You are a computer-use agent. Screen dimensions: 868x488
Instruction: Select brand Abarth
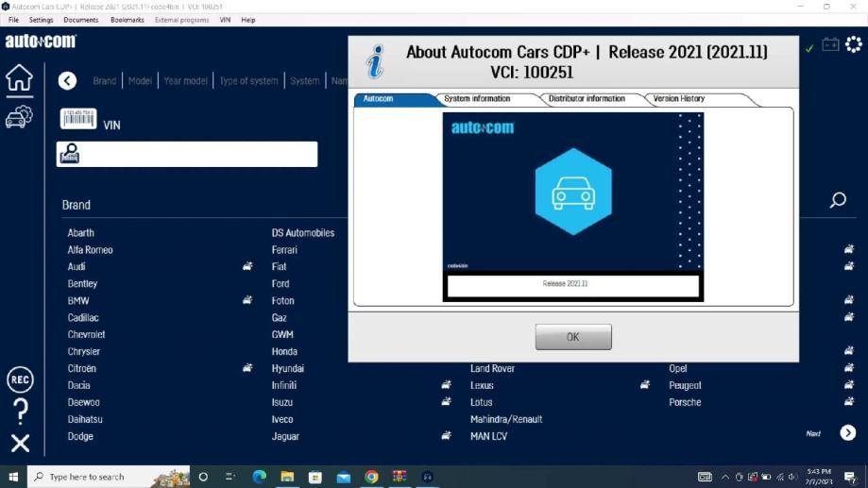coord(81,233)
